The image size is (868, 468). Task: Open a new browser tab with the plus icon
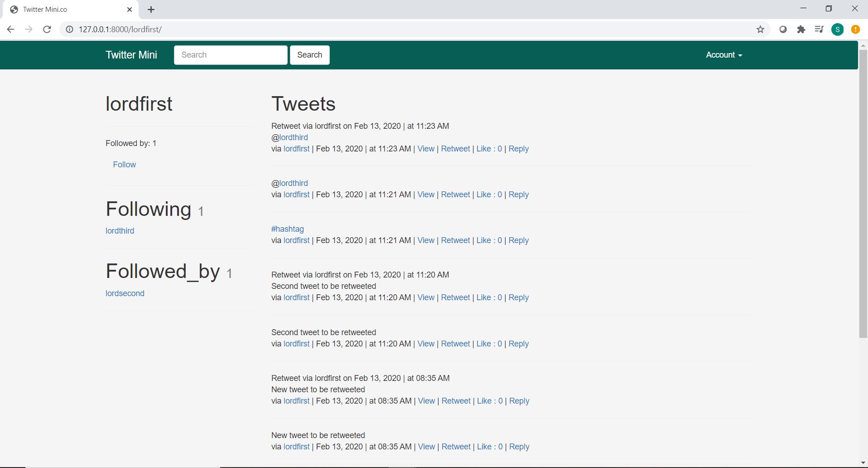point(151,9)
